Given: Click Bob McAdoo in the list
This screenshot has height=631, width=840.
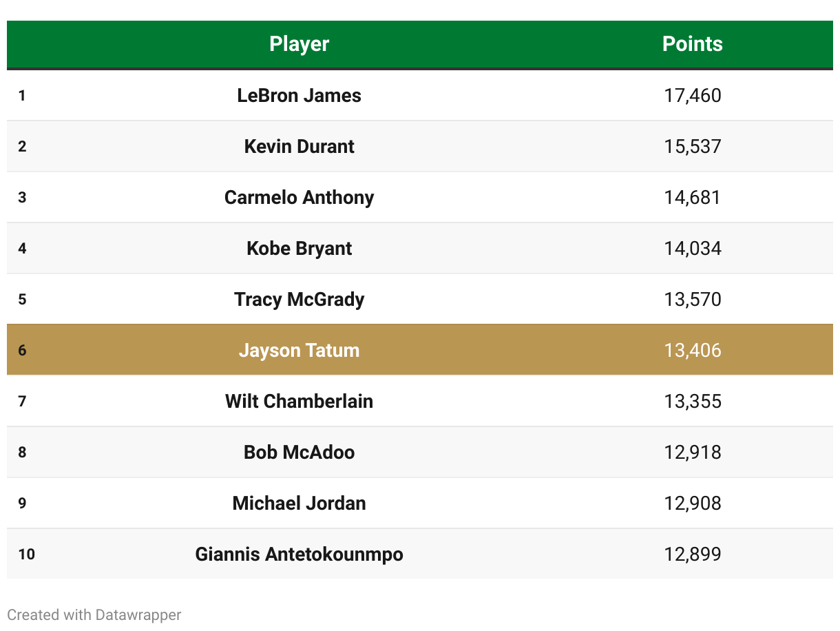Looking at the screenshot, I should [299, 452].
